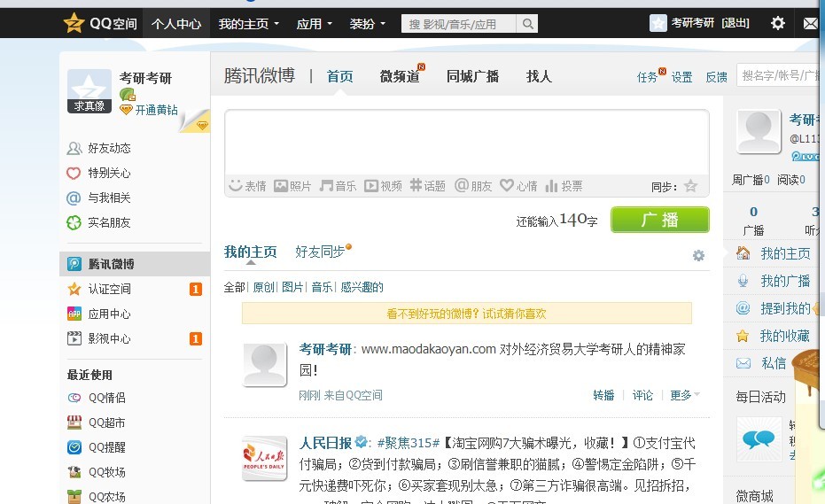Focus the 搜 影视/音乐/应用 search field

point(459,24)
